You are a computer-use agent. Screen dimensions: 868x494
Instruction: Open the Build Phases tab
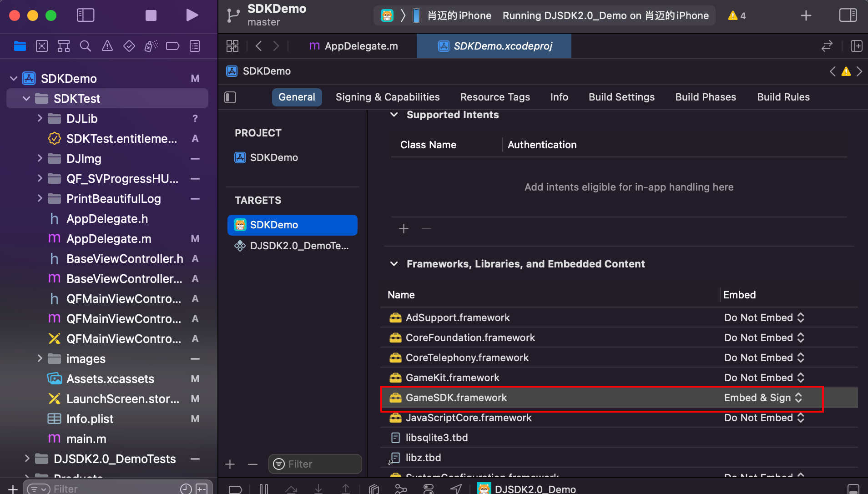pos(706,97)
